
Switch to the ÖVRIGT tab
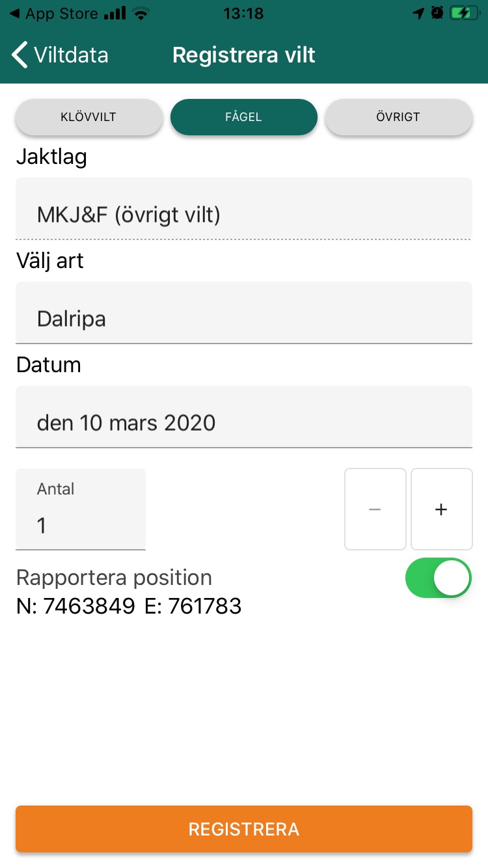pos(398,117)
